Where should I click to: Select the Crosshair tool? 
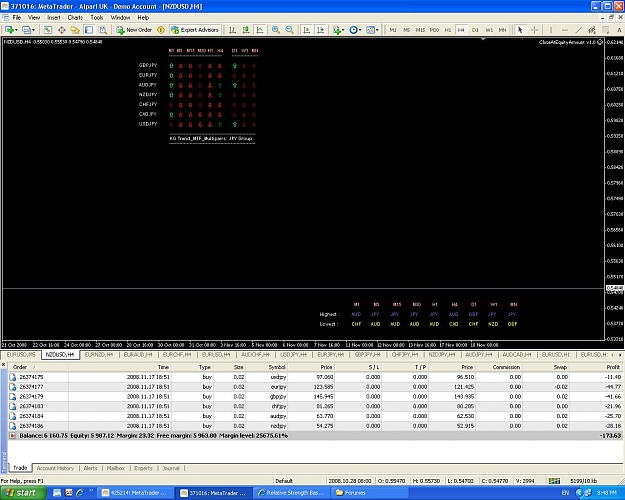click(x=534, y=30)
